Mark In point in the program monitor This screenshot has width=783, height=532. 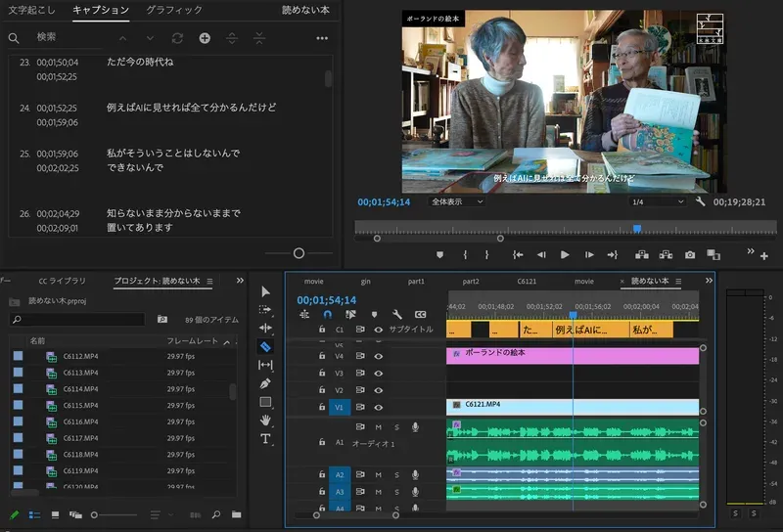point(465,255)
